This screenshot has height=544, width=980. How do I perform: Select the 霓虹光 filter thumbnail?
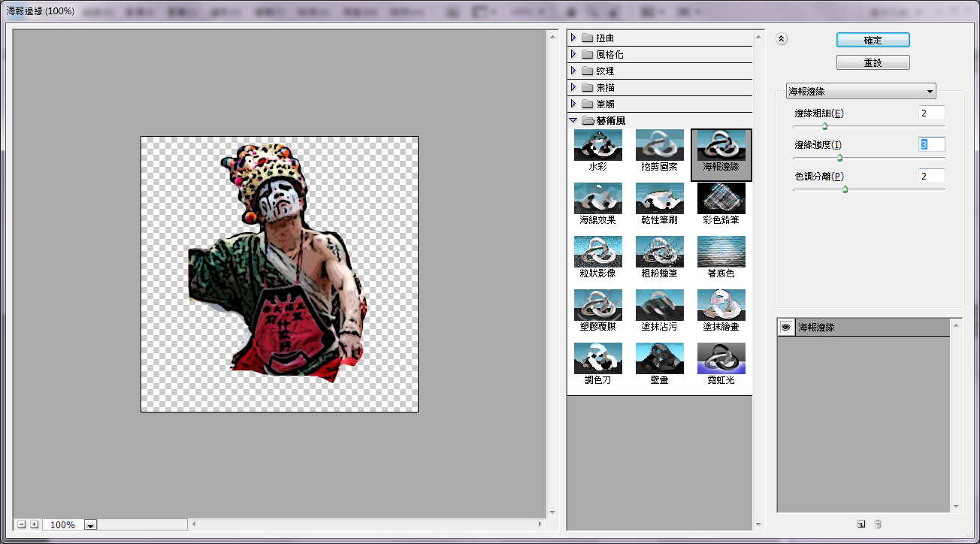[x=721, y=358]
